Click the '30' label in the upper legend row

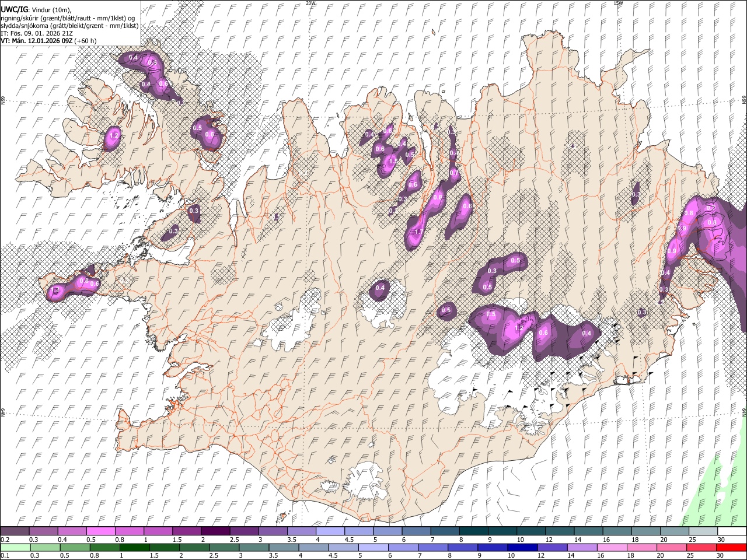click(721, 540)
